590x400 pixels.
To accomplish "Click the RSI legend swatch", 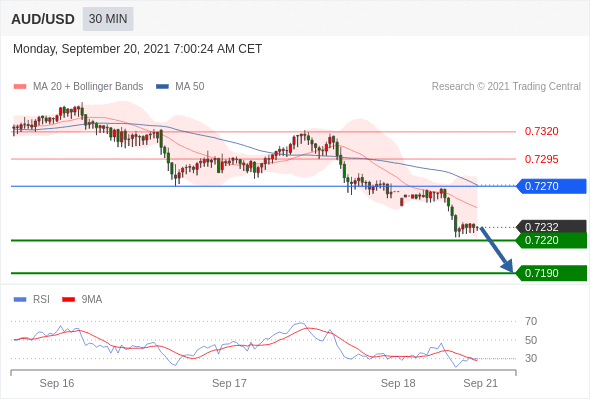I will pos(20,300).
